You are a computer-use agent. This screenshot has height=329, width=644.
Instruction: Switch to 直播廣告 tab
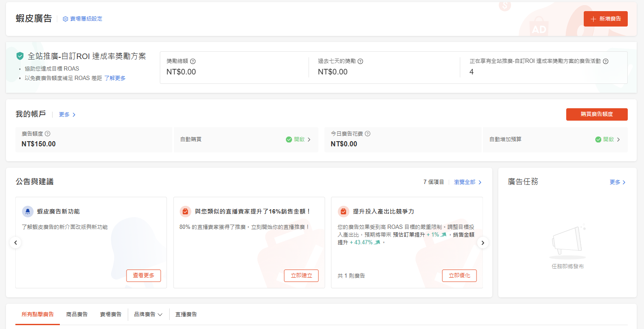(x=186, y=314)
